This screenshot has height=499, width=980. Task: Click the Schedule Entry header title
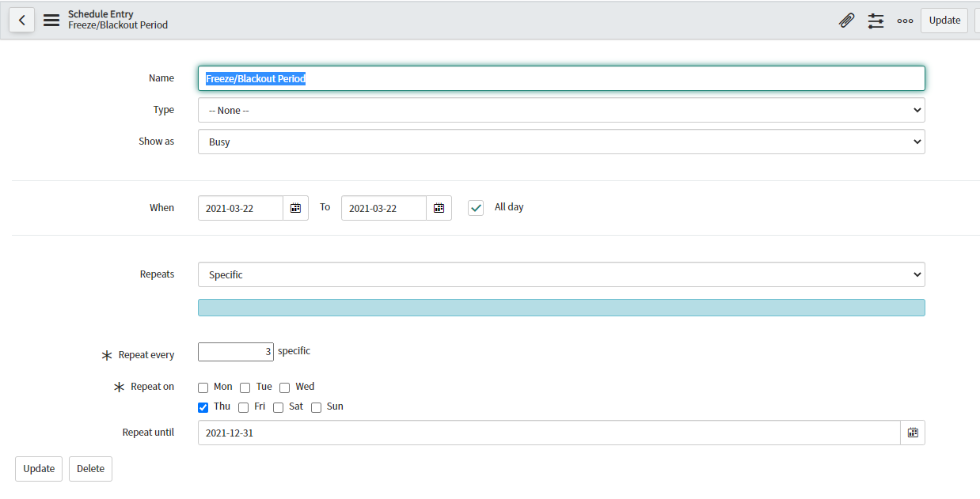(x=101, y=13)
